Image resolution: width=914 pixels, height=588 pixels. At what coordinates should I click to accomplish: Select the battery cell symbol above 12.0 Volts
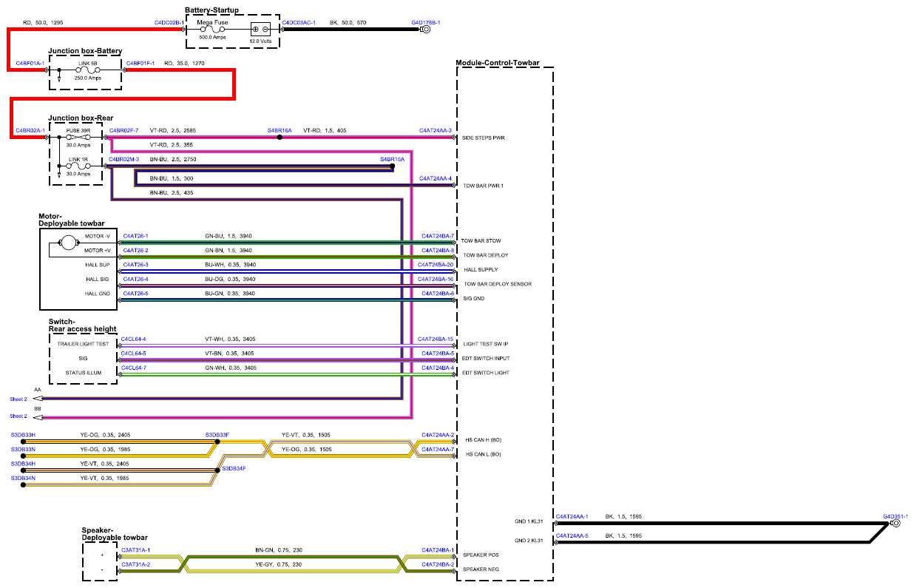click(261, 30)
